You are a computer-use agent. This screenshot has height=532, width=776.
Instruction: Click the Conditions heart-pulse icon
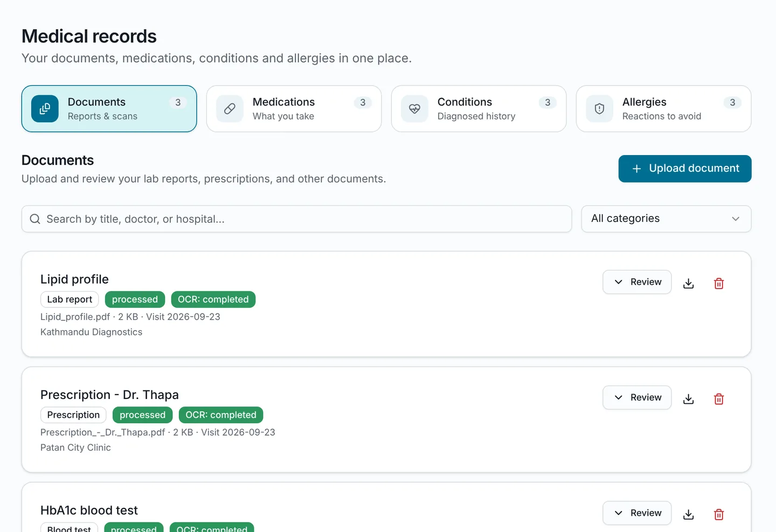[x=414, y=109]
